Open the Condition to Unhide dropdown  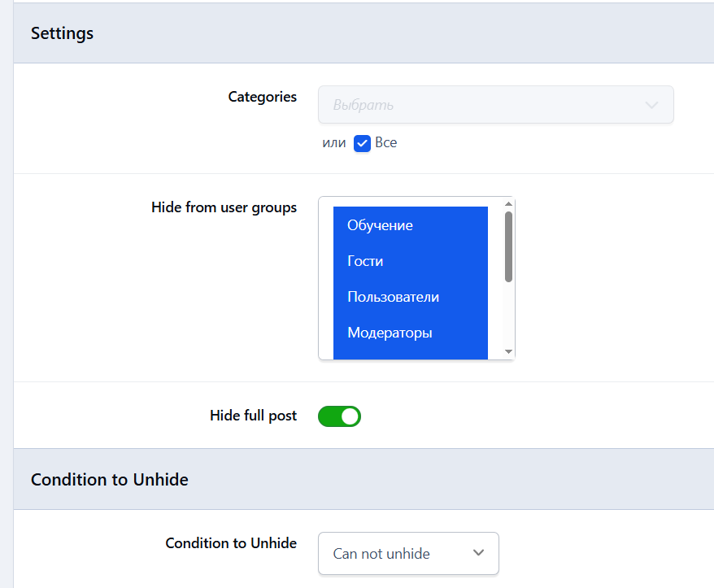pos(408,553)
